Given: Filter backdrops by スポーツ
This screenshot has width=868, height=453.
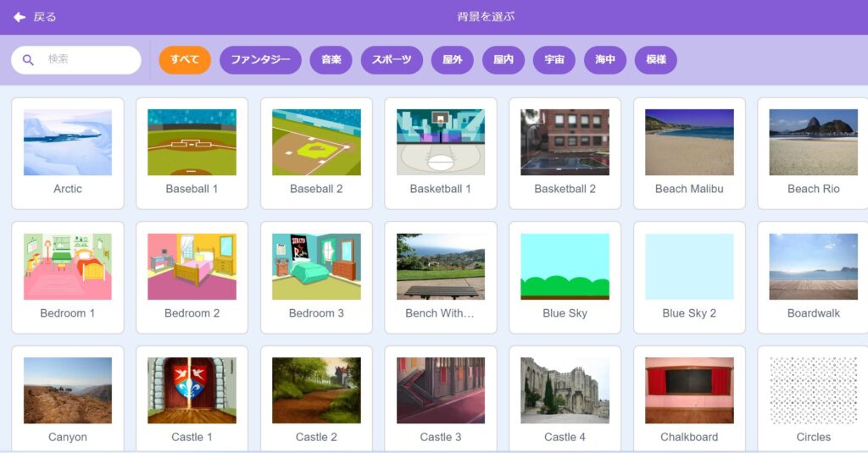Looking at the screenshot, I should tap(392, 60).
